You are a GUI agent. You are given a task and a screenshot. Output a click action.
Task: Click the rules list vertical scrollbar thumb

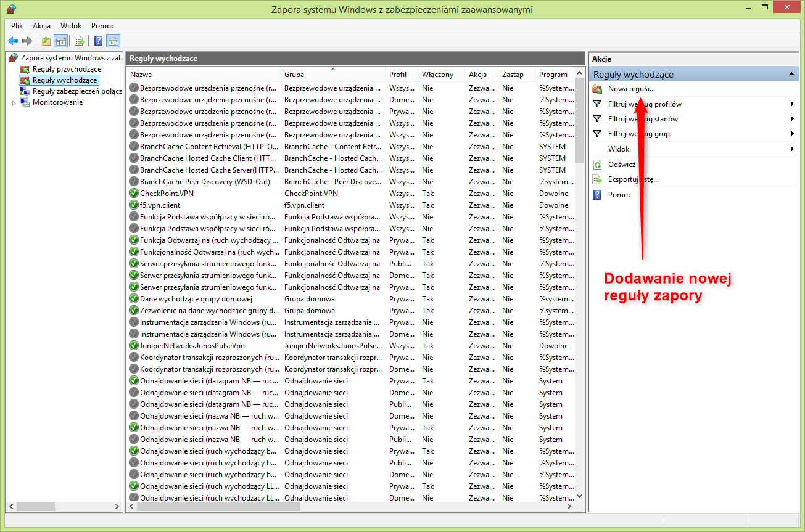coord(579,121)
